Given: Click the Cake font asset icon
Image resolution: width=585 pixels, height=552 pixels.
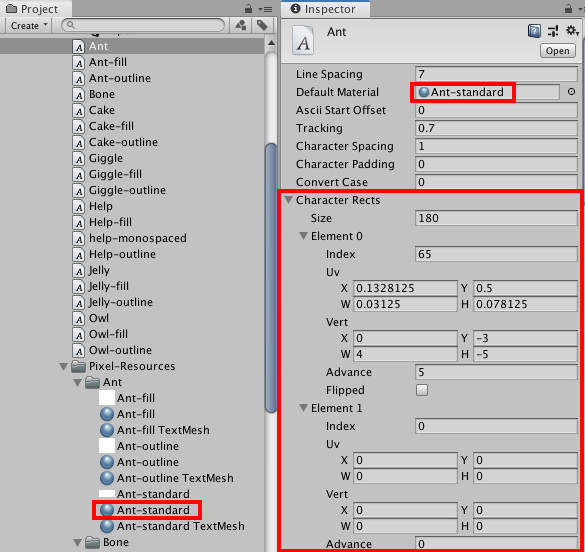Looking at the screenshot, I should (78, 111).
